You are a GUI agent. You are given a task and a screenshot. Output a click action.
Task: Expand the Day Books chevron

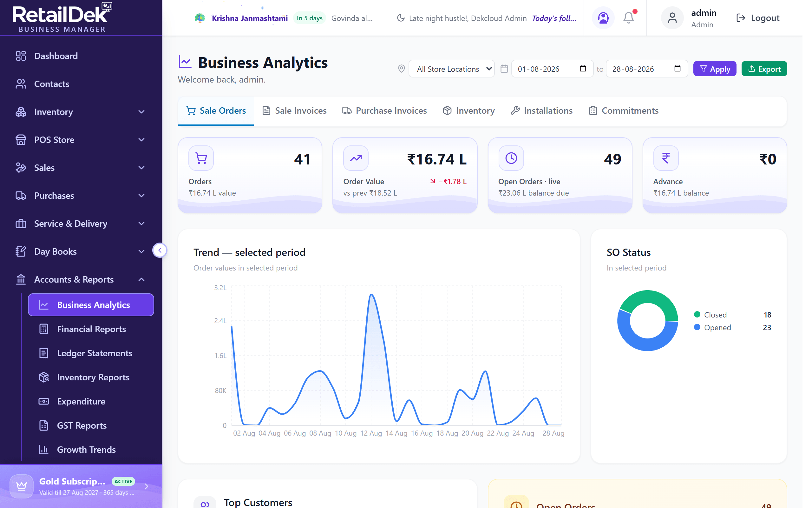(x=141, y=251)
